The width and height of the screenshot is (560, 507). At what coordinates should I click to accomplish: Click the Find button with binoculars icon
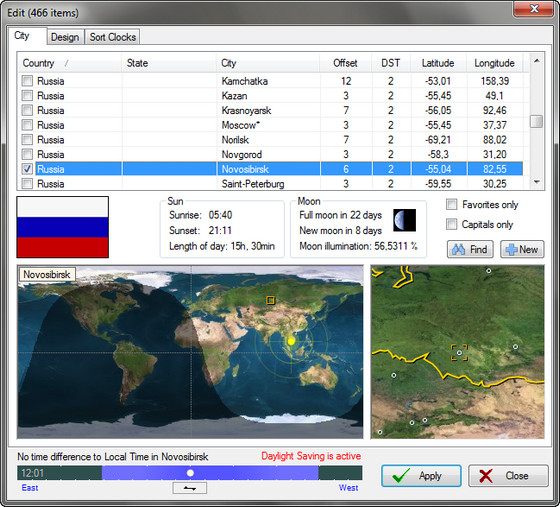[x=470, y=249]
